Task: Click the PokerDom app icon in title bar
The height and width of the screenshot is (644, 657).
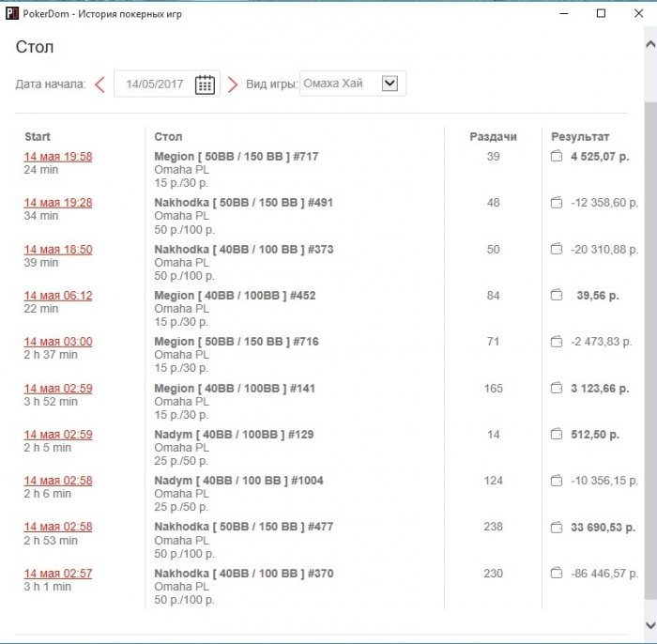Action: tap(12, 14)
